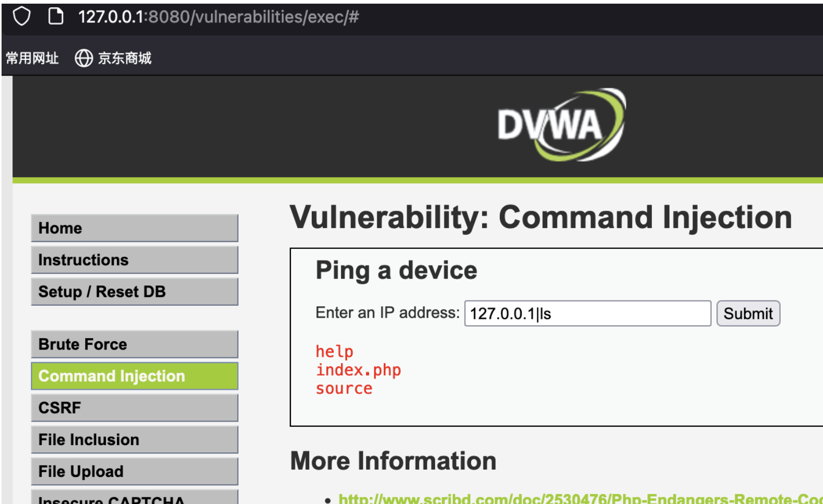
Task: Open the File Inclusion page
Action: coord(135,440)
